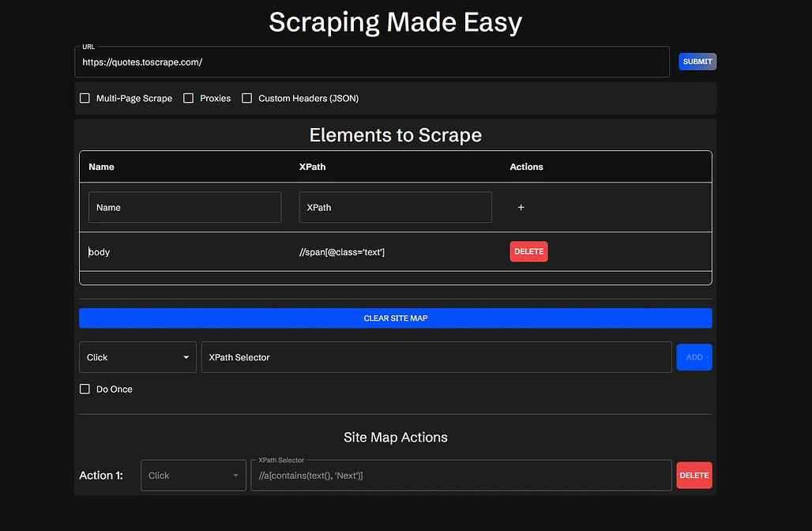812x531 pixels.
Task: Click the Actions column header
Action: tap(526, 167)
